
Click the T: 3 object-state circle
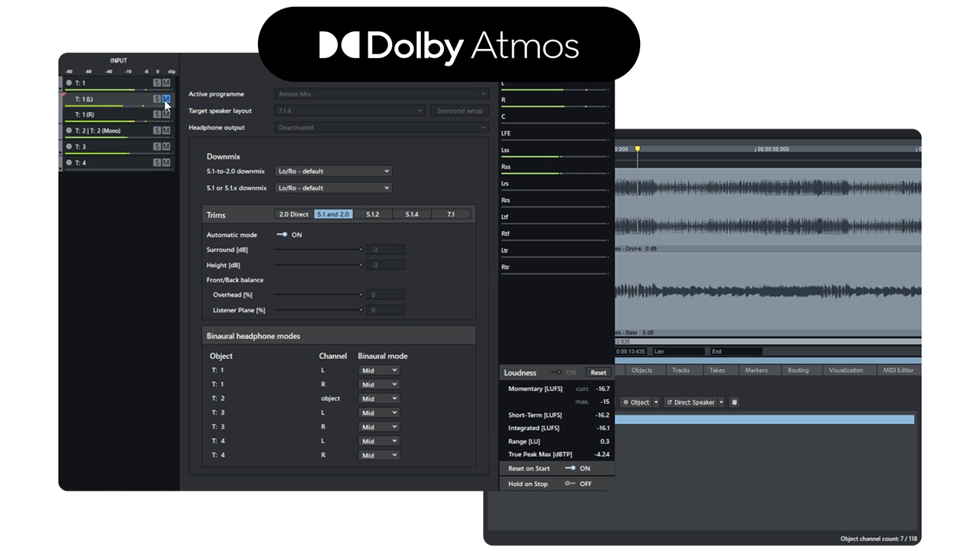[x=69, y=146]
